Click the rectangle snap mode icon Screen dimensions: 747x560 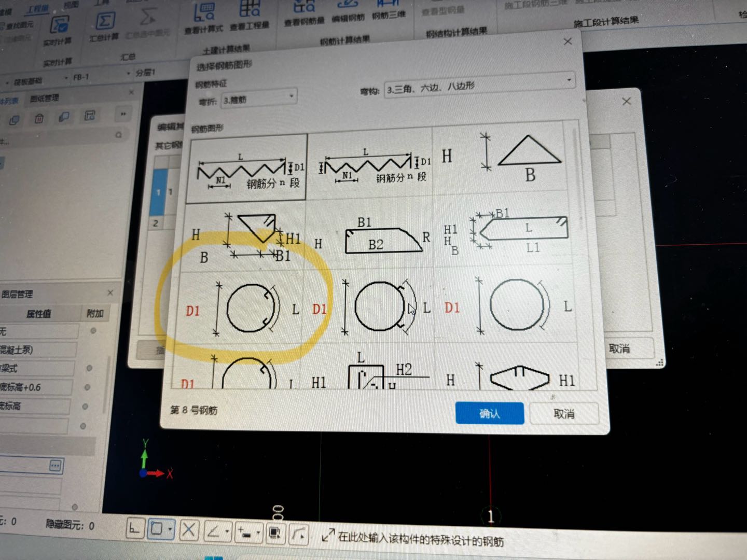[x=157, y=529]
